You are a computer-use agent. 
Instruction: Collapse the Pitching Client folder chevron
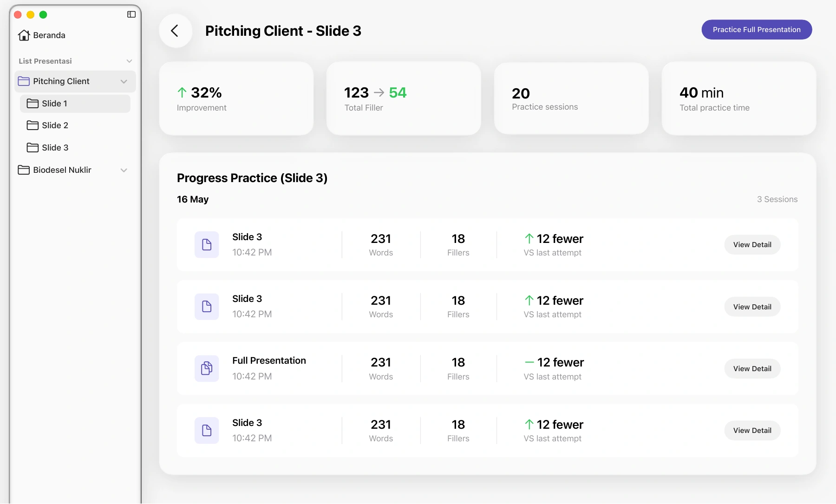[124, 81]
